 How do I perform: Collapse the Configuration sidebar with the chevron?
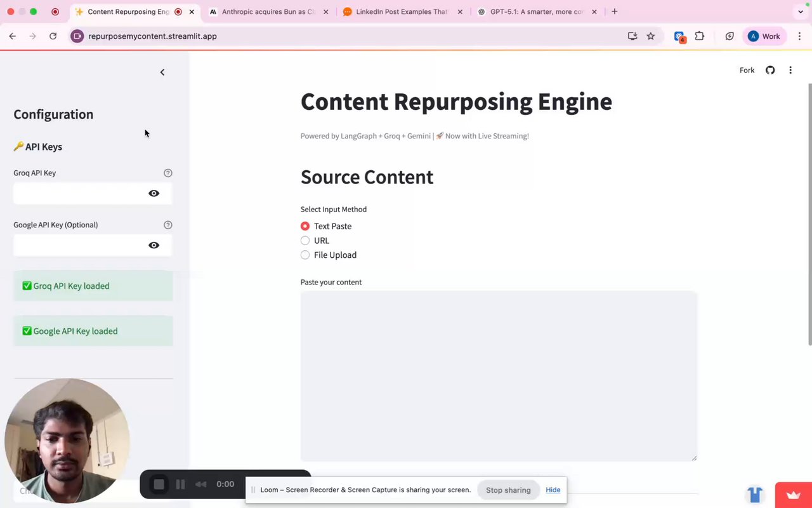click(162, 72)
